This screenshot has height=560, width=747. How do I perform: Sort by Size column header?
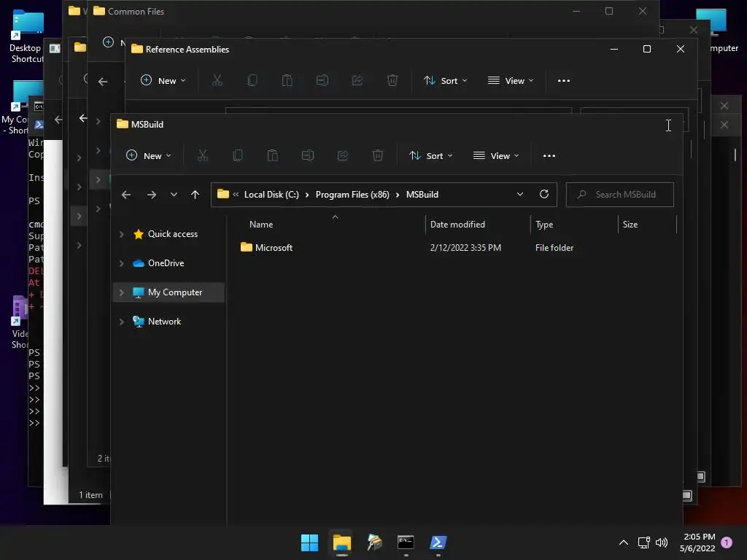(x=630, y=225)
